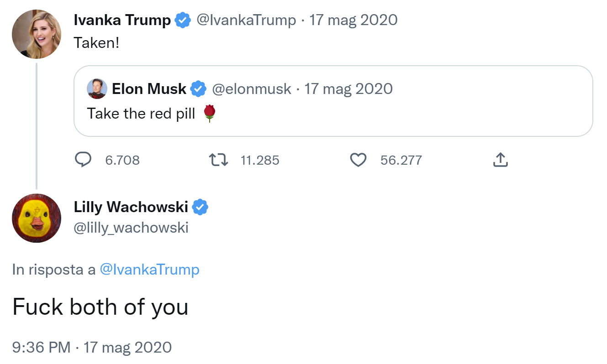Click the @lilly_wachowski handle
607x364 pixels.
click(x=131, y=227)
